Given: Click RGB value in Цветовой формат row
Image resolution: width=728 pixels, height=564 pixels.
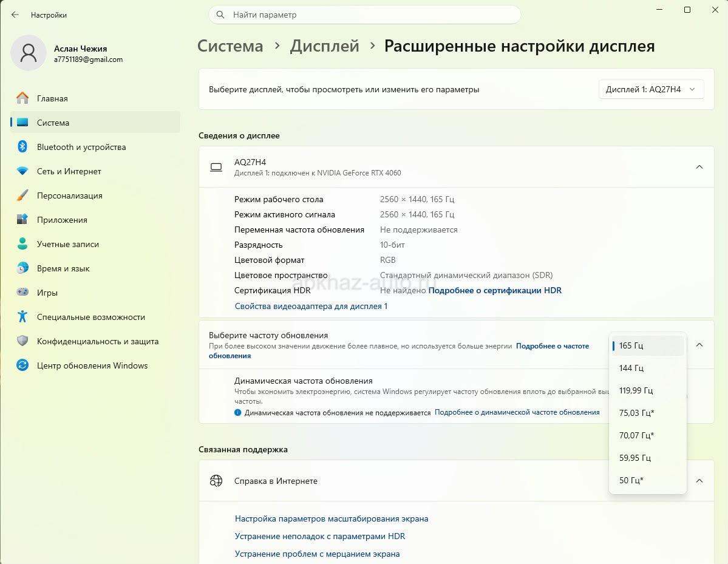Looking at the screenshot, I should click(387, 260).
